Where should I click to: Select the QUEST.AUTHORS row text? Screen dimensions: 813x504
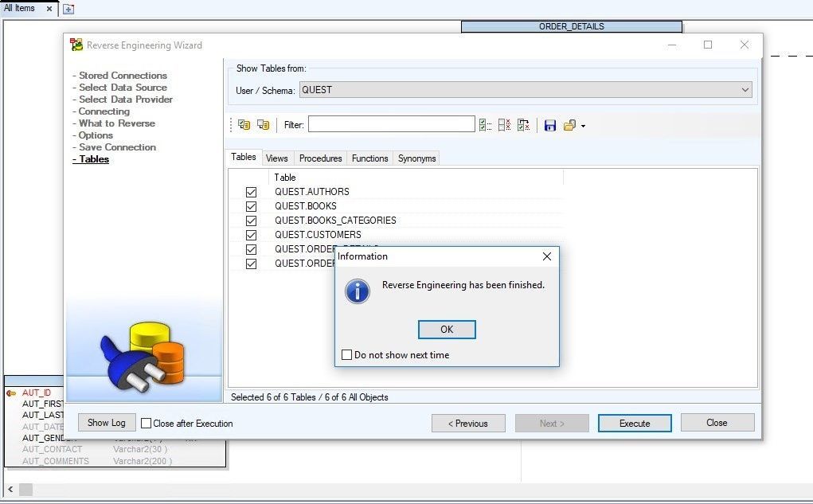point(311,192)
